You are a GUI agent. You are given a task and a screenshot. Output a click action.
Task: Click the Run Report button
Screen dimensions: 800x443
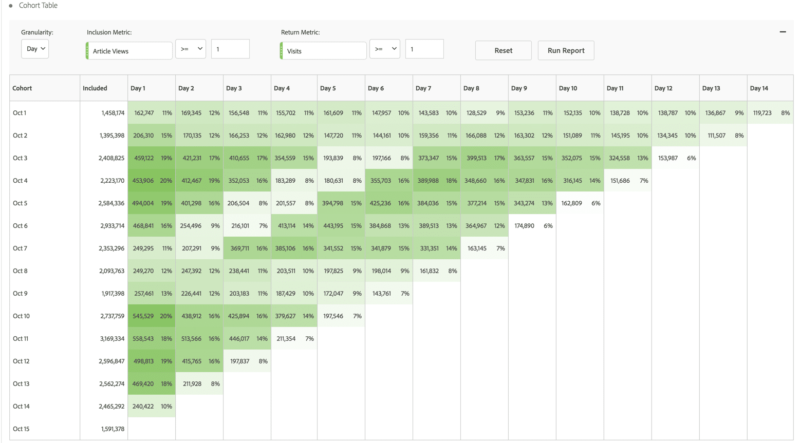pyautogui.click(x=566, y=51)
